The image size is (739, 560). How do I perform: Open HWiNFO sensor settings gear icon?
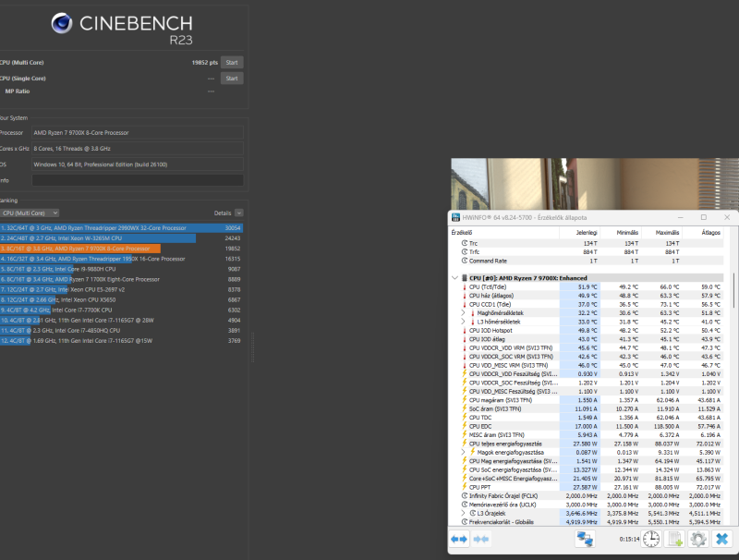[698, 539]
